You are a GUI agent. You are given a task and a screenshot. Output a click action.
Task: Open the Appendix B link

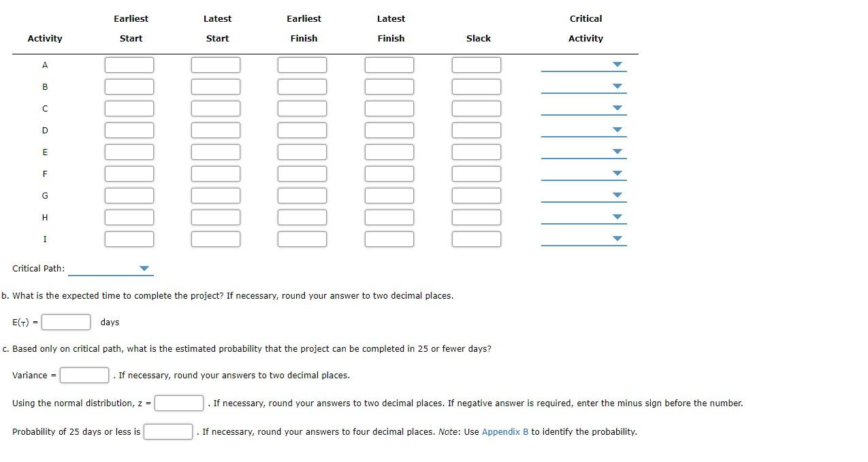click(504, 431)
